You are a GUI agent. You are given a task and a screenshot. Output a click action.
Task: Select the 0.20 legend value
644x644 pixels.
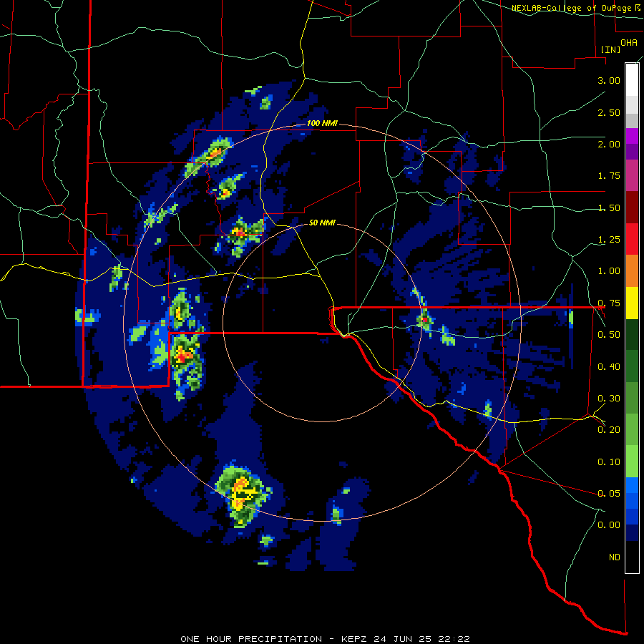[x=609, y=430]
